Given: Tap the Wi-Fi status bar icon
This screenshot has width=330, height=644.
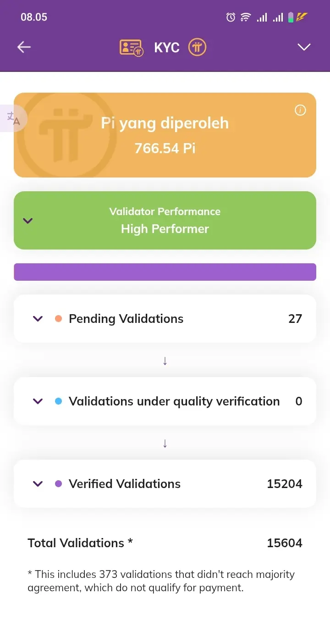Looking at the screenshot, I should point(246,17).
